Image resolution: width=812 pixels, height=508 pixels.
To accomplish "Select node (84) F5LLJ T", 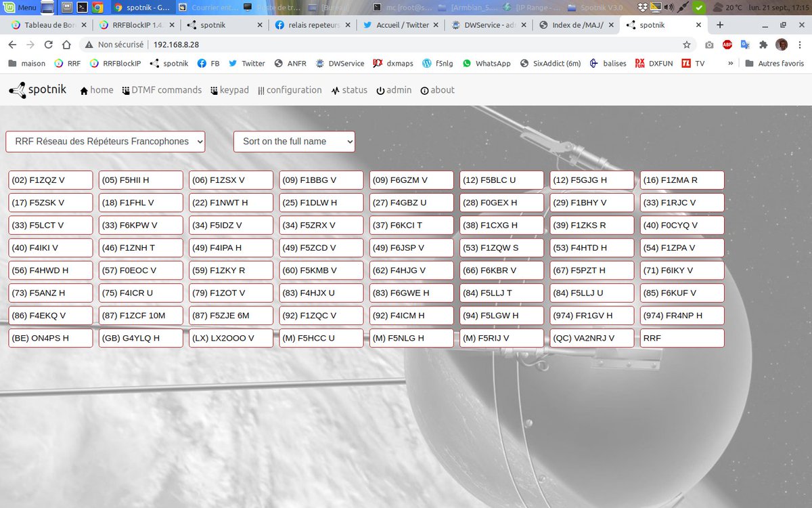I will [x=501, y=293].
